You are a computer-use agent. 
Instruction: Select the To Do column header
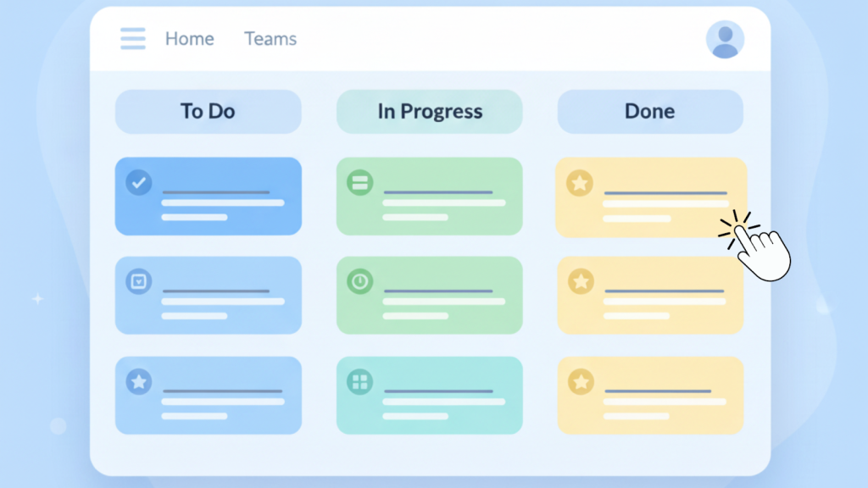208,111
